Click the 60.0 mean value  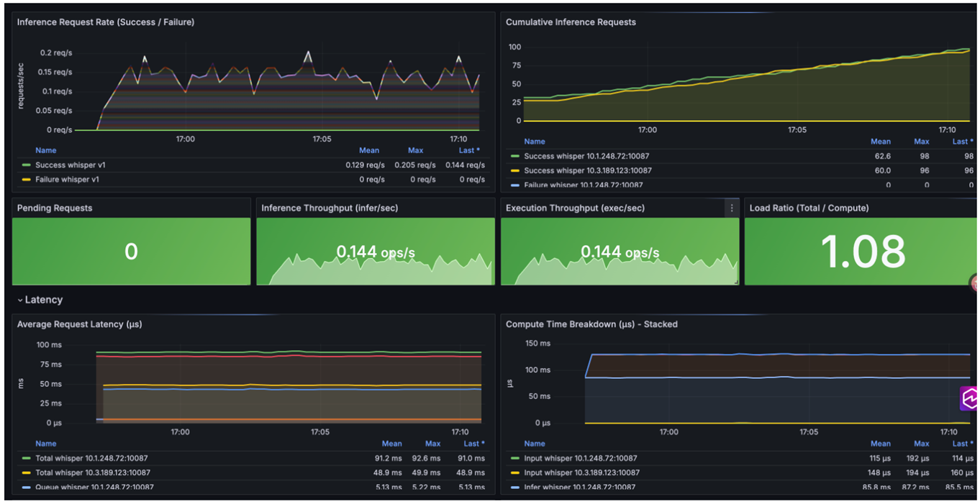point(882,170)
